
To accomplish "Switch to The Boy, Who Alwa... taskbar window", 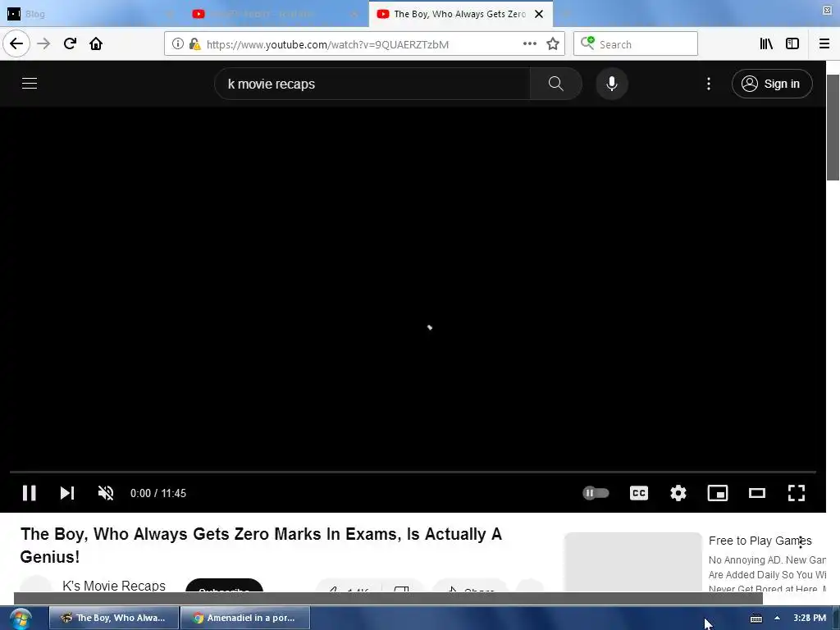I will pos(113,618).
